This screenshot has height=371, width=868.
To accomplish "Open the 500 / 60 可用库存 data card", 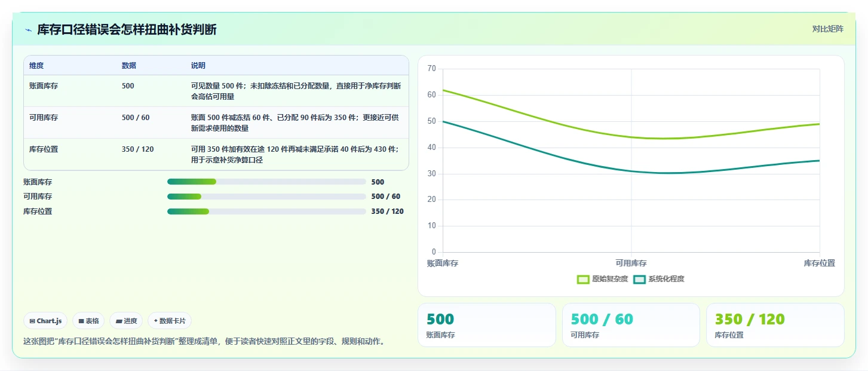I will point(631,325).
